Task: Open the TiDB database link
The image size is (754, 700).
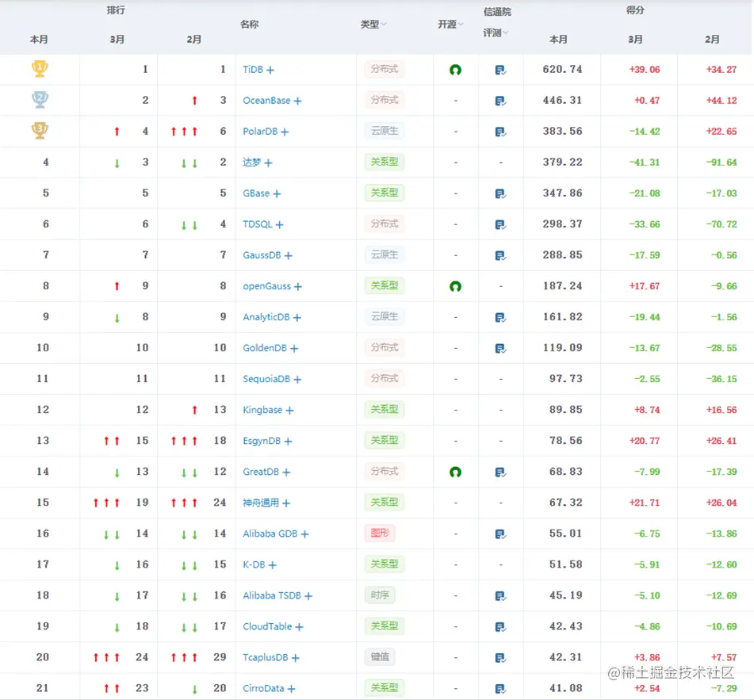Action: tap(253, 70)
